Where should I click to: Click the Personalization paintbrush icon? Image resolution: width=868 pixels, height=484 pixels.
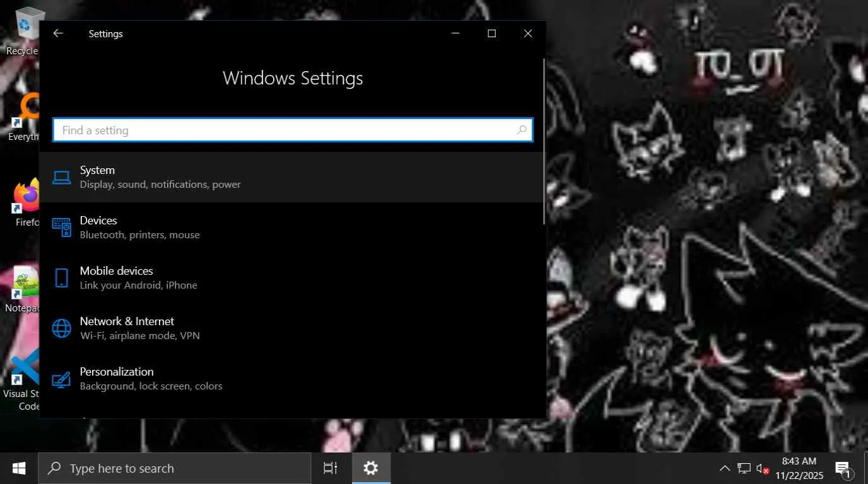[61, 379]
